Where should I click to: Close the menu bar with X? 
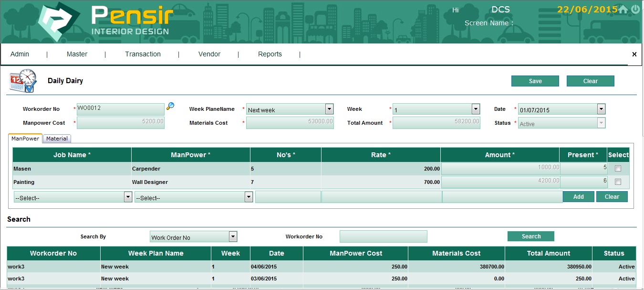pos(634,54)
